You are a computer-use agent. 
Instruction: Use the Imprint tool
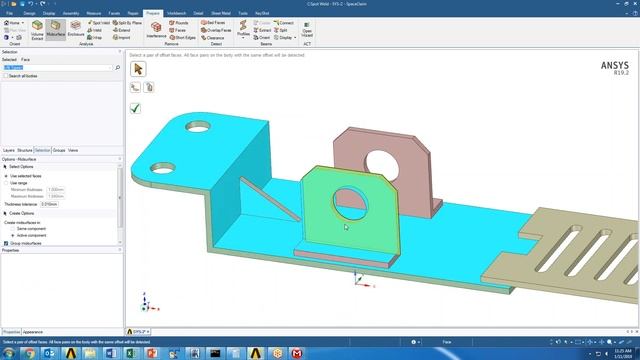pos(121,38)
